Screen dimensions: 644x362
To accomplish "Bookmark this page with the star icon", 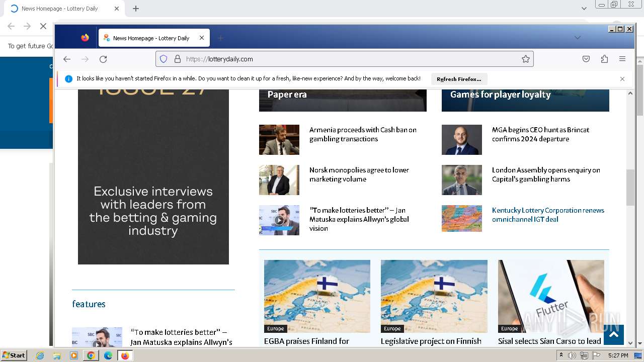I will (526, 59).
